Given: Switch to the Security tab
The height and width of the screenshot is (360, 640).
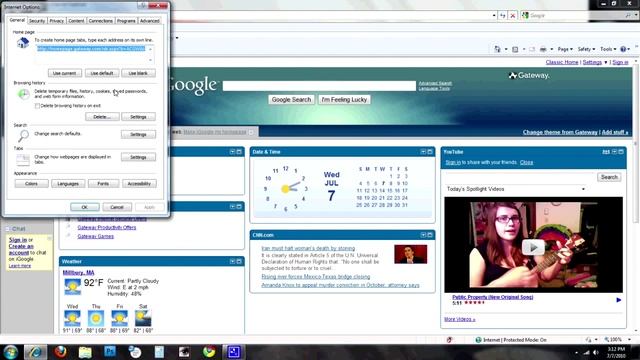Looking at the screenshot, I should (37, 21).
